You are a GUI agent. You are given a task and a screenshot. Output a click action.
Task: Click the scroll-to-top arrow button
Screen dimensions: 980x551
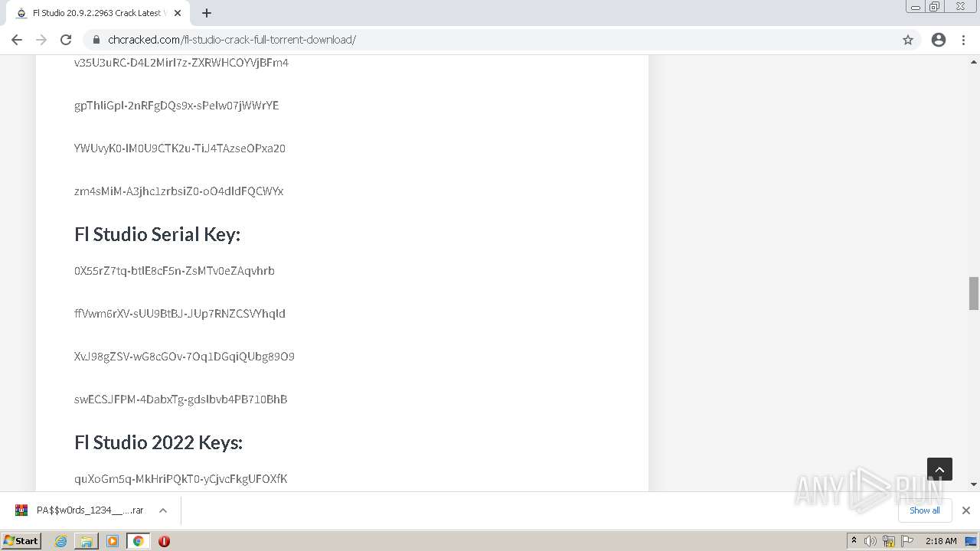click(x=939, y=470)
